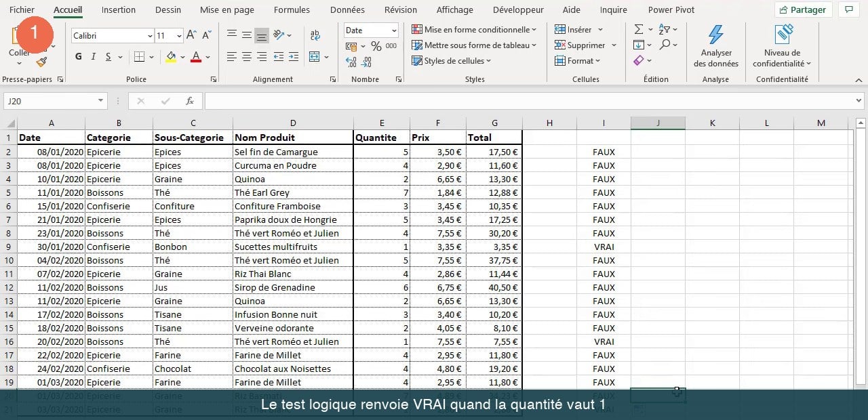868x420 pixels.
Task: Apply accounting number format icon
Action: click(x=351, y=46)
